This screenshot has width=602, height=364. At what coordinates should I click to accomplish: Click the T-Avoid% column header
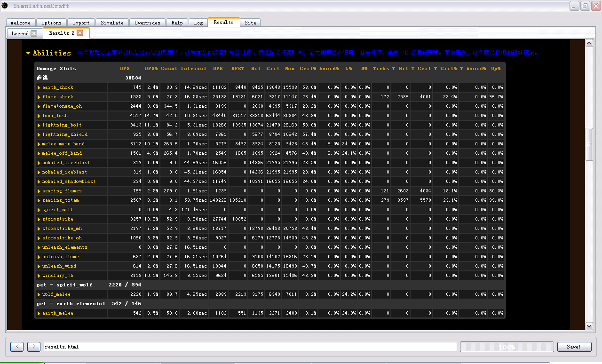click(x=473, y=69)
